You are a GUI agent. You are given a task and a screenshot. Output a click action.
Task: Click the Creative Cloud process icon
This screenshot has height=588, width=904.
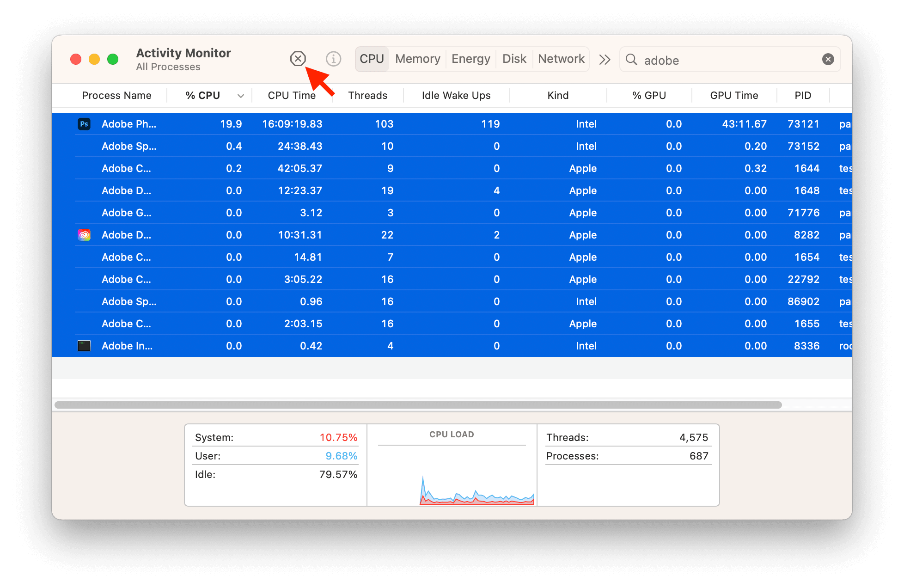(x=84, y=235)
